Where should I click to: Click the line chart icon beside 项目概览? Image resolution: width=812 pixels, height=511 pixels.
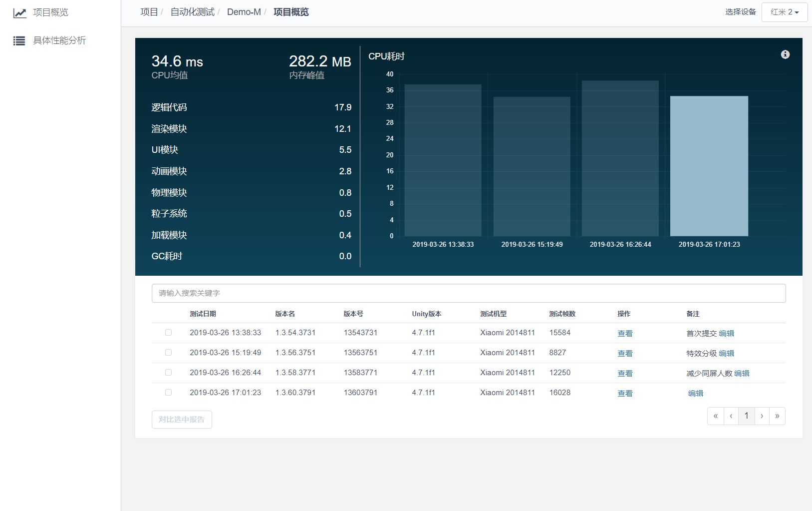19,13
